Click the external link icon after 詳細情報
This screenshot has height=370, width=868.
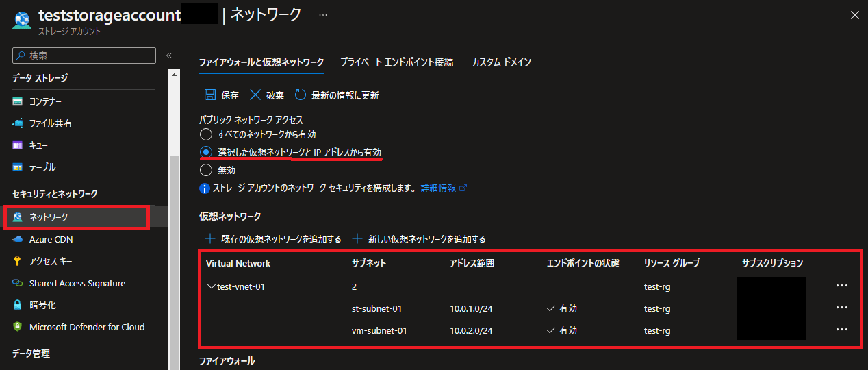click(463, 188)
